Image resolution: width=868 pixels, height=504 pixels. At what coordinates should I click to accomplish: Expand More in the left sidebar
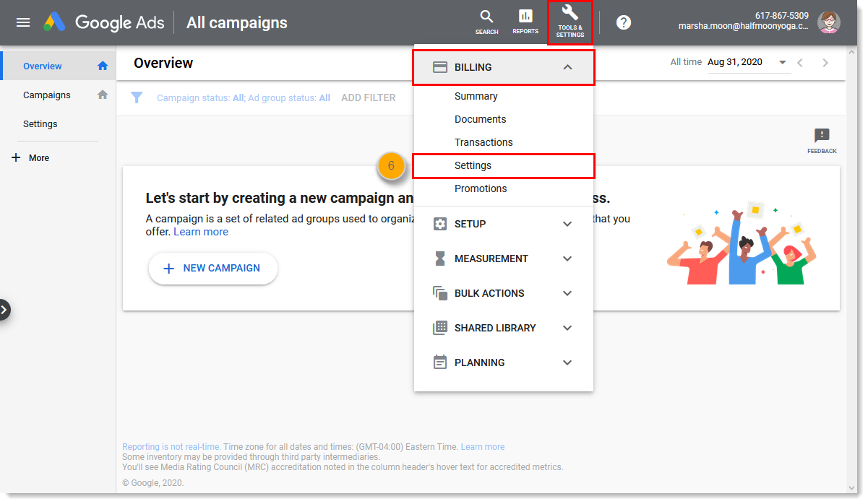click(31, 157)
